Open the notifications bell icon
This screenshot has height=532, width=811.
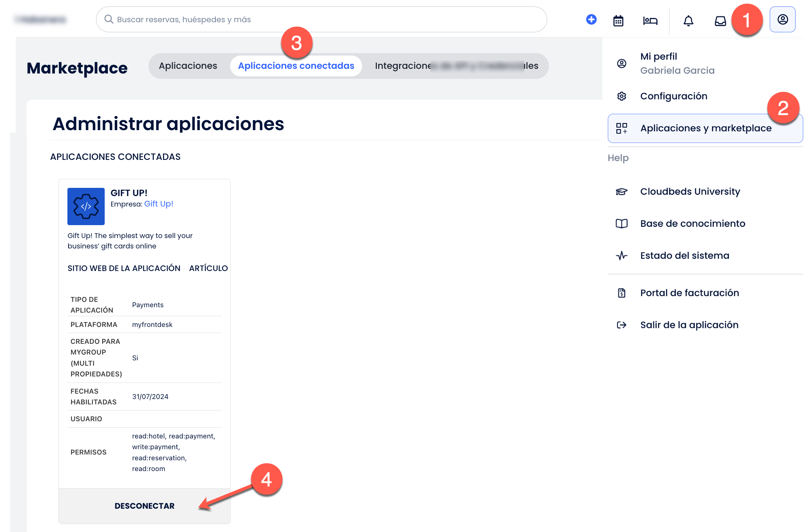(x=688, y=20)
